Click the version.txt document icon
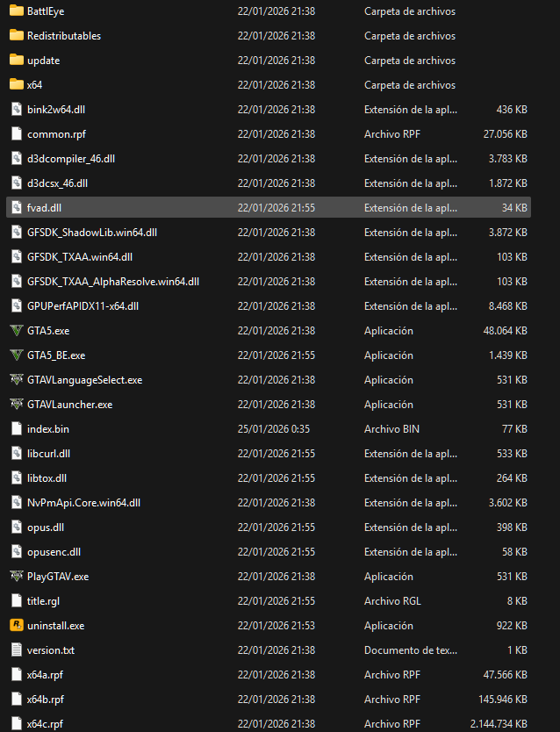This screenshot has width=560, height=732. 16,650
